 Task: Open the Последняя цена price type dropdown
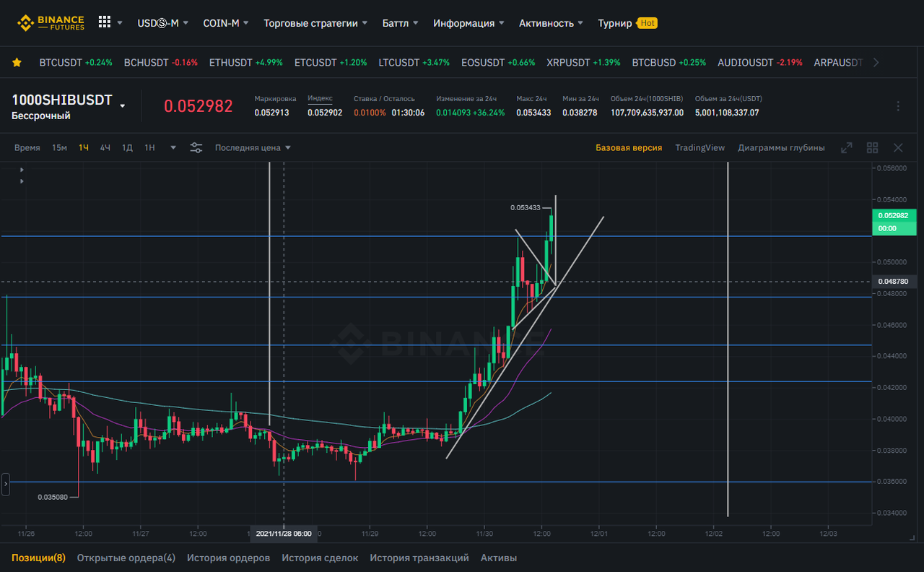pos(253,147)
